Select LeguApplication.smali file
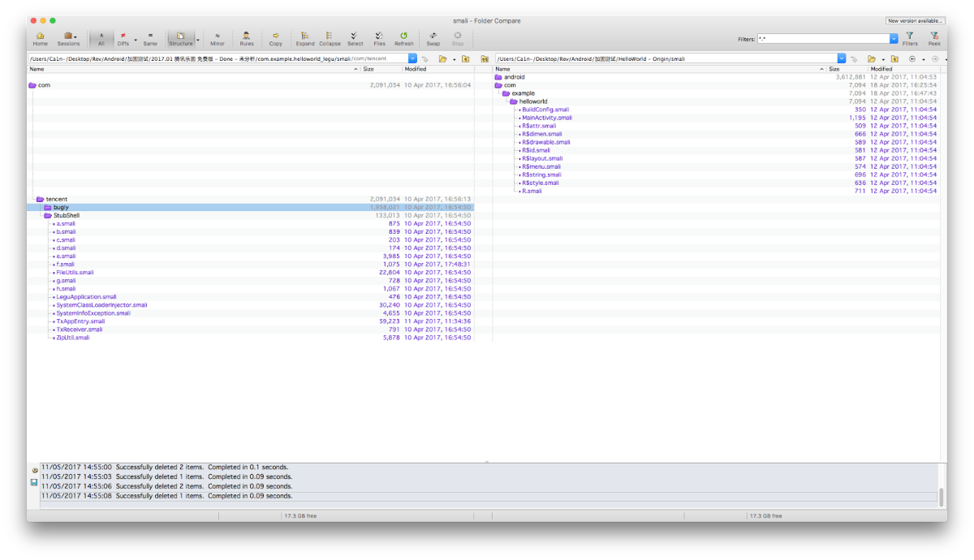 pyautogui.click(x=86, y=296)
